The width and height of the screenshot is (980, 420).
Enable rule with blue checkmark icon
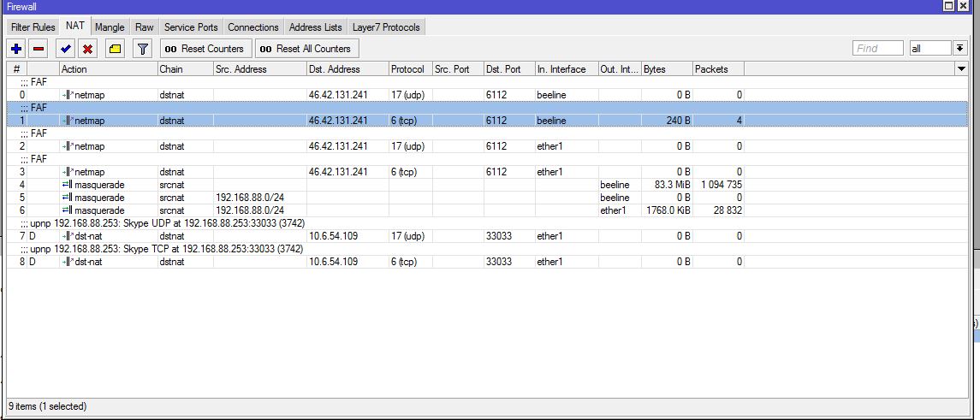(66, 49)
